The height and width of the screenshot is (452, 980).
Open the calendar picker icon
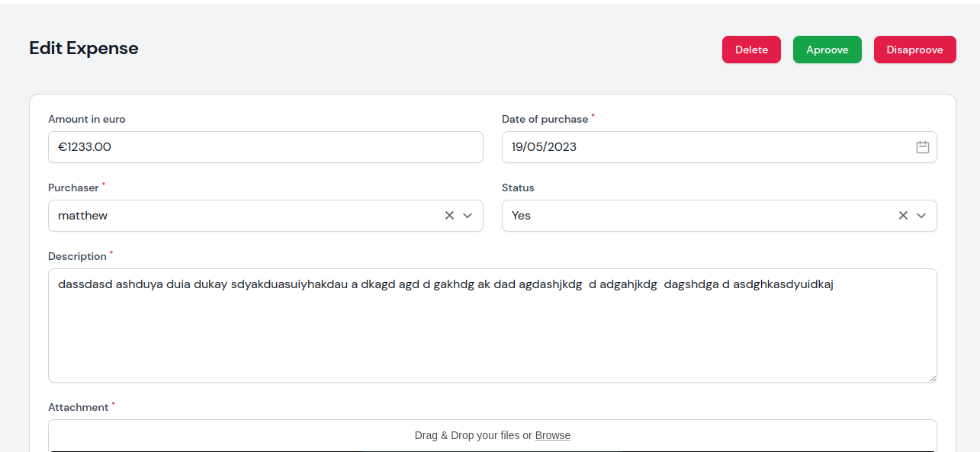click(922, 147)
